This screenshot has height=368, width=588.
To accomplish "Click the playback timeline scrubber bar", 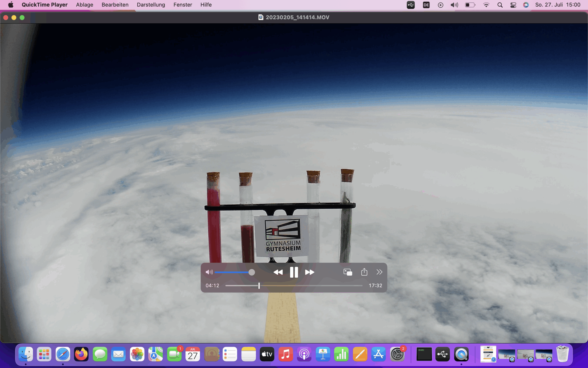I will pos(294,285).
